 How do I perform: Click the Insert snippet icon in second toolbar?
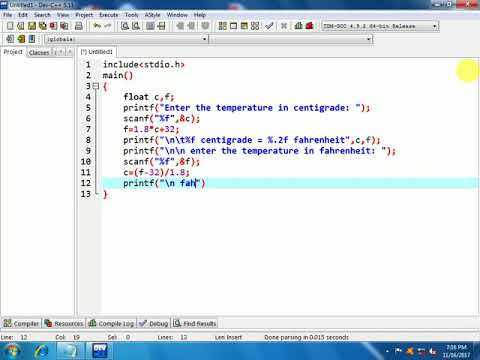pyautogui.click(x=10, y=39)
